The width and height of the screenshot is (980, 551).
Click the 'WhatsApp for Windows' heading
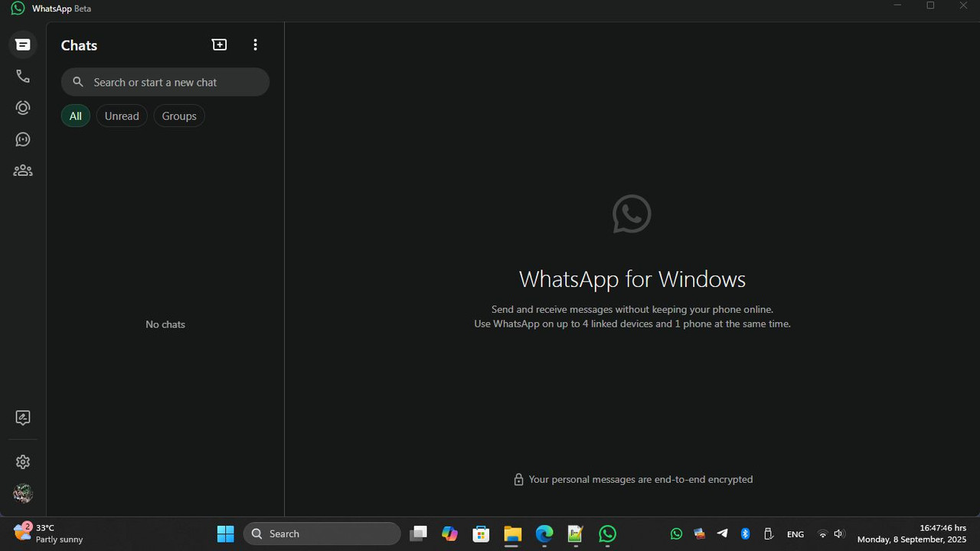[x=632, y=279]
